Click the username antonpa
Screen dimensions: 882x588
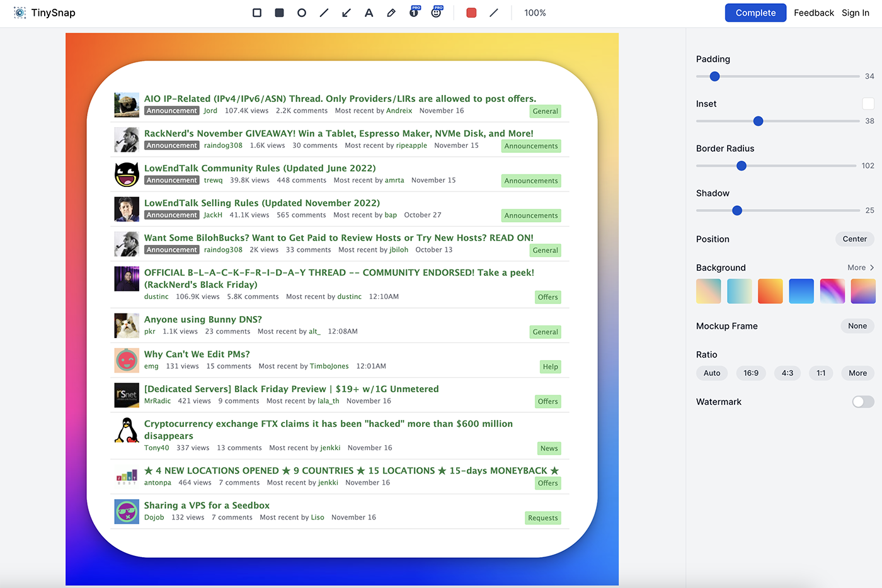(157, 483)
